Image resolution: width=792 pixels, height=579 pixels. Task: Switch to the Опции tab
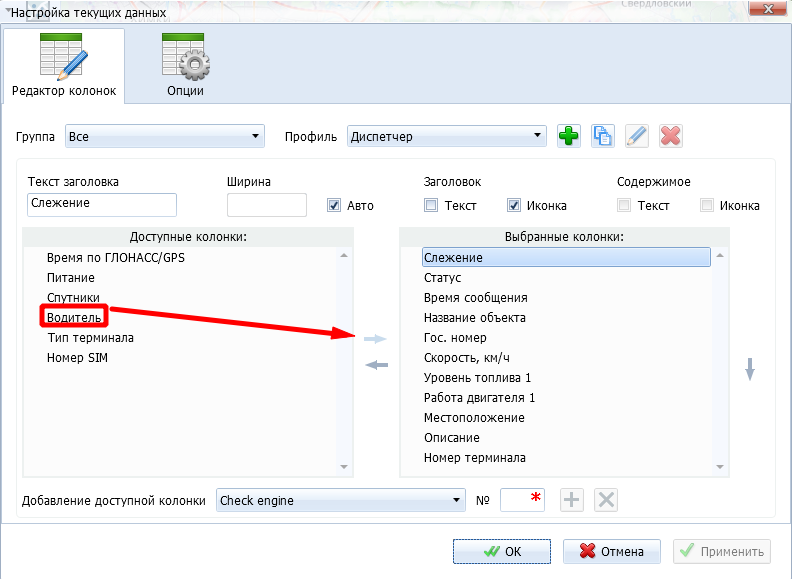coord(185,66)
